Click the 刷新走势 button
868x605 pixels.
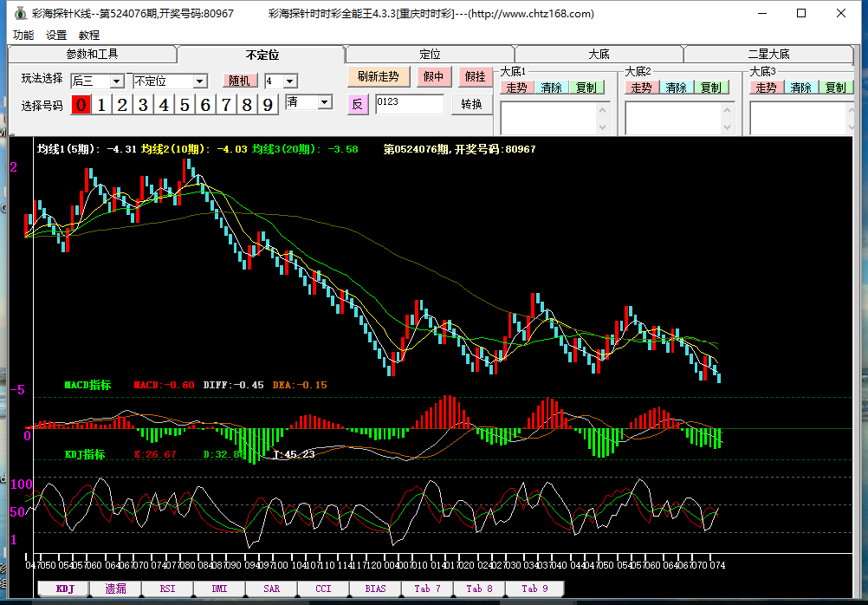coord(379,77)
